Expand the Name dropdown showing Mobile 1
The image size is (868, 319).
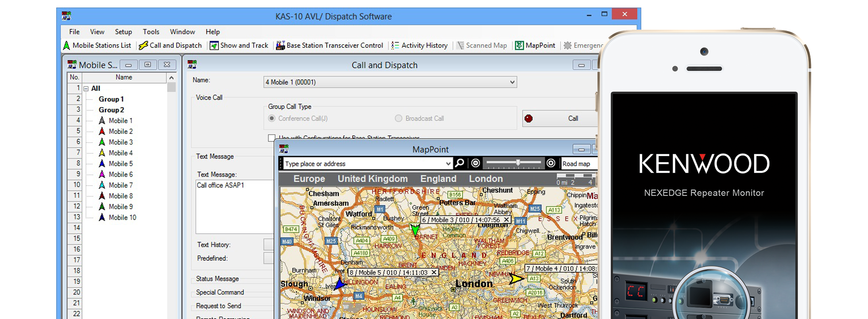pyautogui.click(x=512, y=82)
